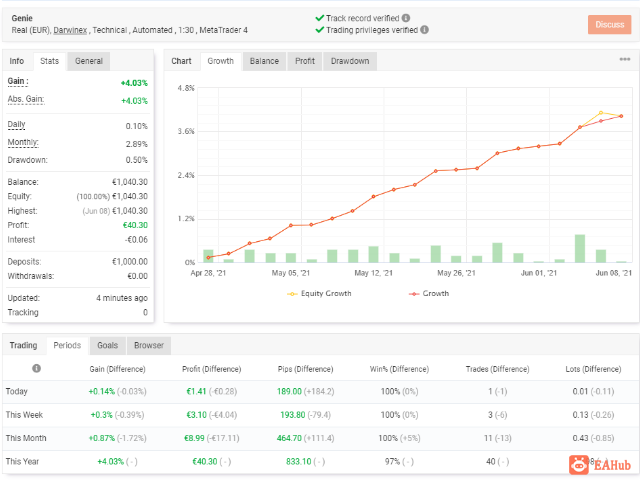Click the green Trading privileges verified checkmark
640x480 pixels.
click(320, 30)
